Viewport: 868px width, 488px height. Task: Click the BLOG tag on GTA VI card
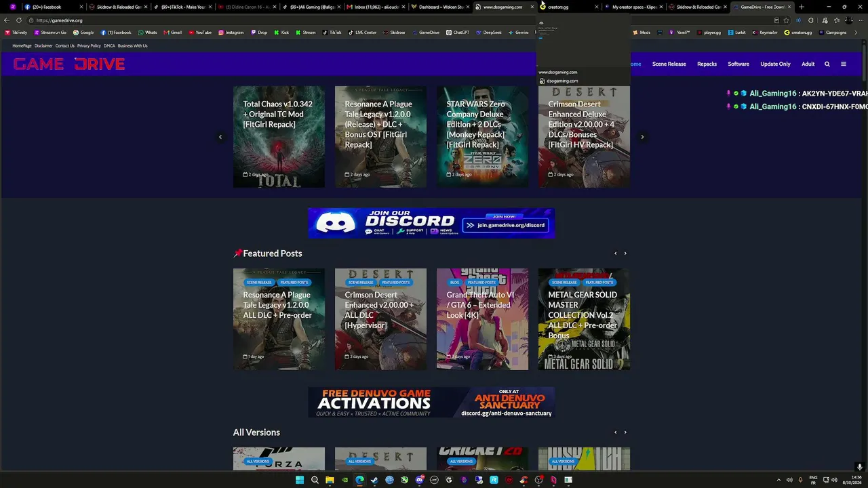click(454, 283)
